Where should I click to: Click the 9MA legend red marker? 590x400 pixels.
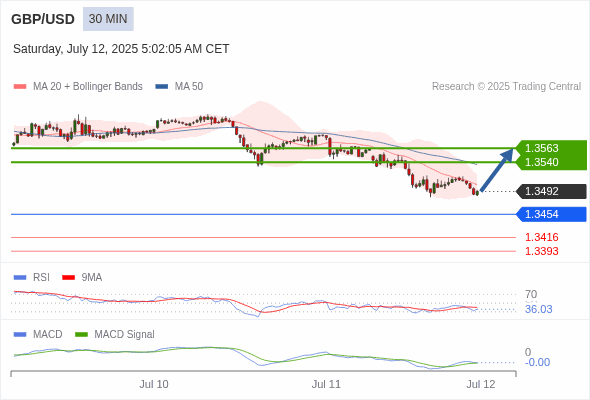click(x=68, y=278)
